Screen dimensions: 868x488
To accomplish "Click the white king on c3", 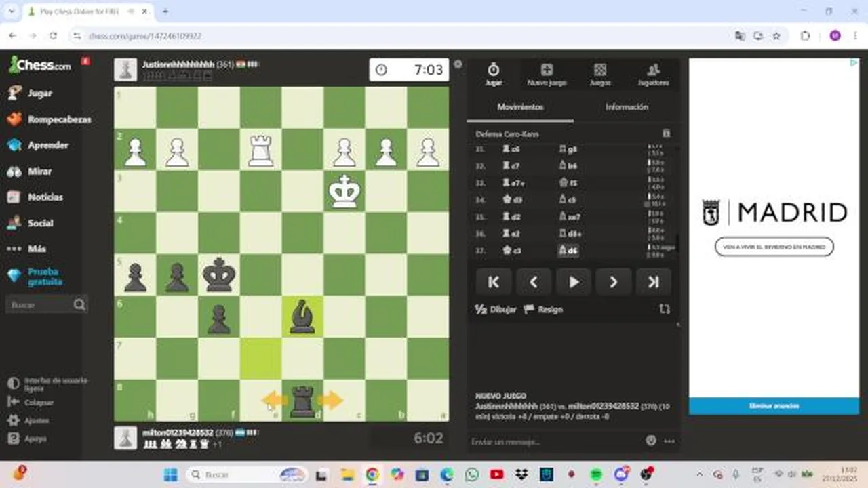I will [344, 191].
